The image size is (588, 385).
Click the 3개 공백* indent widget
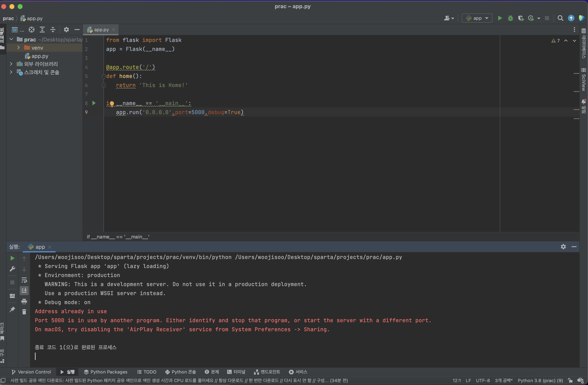click(x=504, y=380)
